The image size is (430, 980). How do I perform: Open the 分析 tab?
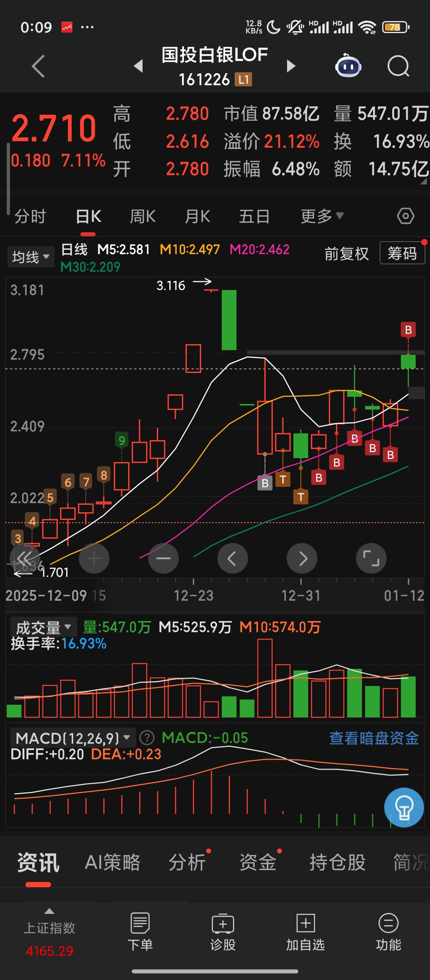tap(187, 863)
